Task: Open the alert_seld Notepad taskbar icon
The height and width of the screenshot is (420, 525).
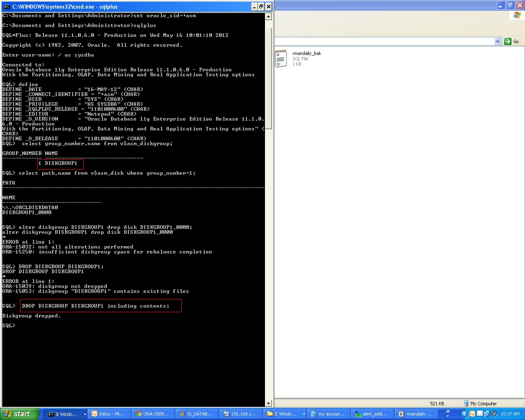Action: [372, 414]
